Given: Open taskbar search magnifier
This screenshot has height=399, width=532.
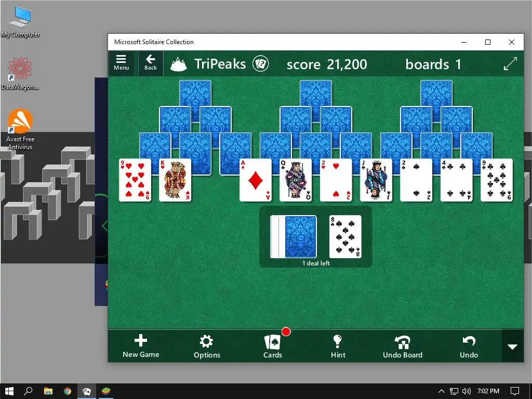Looking at the screenshot, I should click(28, 391).
